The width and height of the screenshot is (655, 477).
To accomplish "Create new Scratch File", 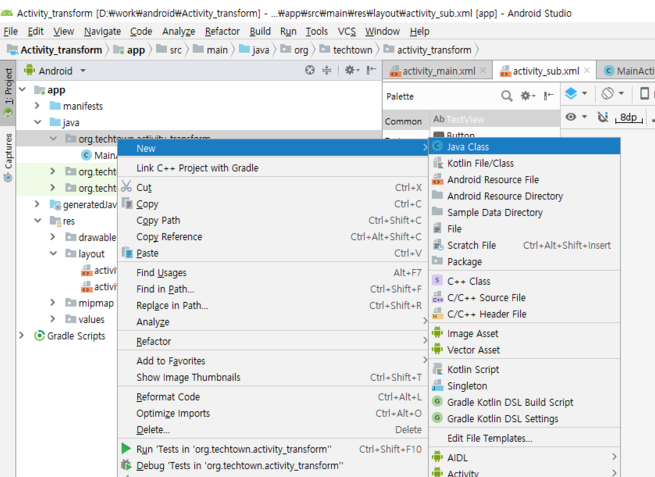I will click(x=524, y=245).
